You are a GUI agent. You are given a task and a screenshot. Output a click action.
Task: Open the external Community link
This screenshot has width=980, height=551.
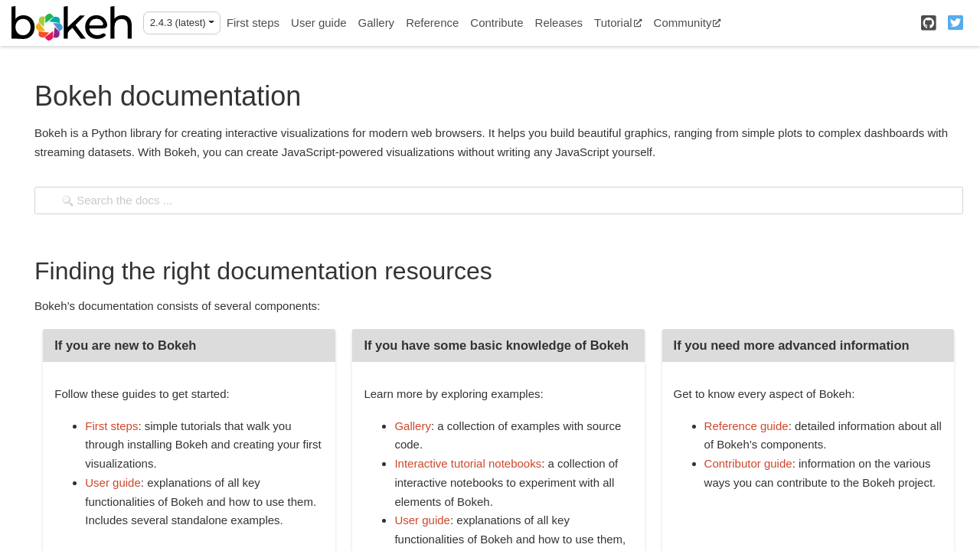pos(687,23)
